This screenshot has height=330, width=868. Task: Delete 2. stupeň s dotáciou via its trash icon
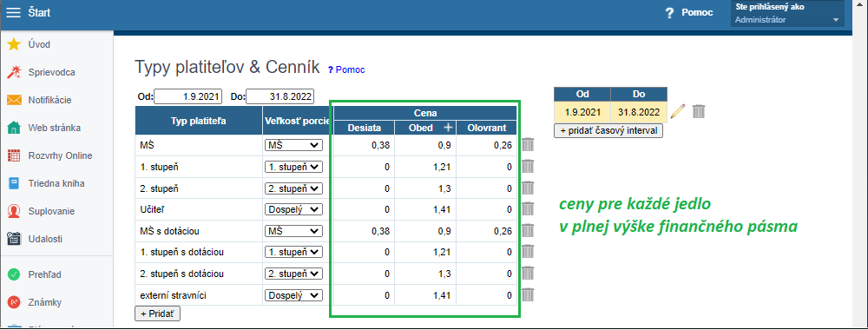pos(528,273)
